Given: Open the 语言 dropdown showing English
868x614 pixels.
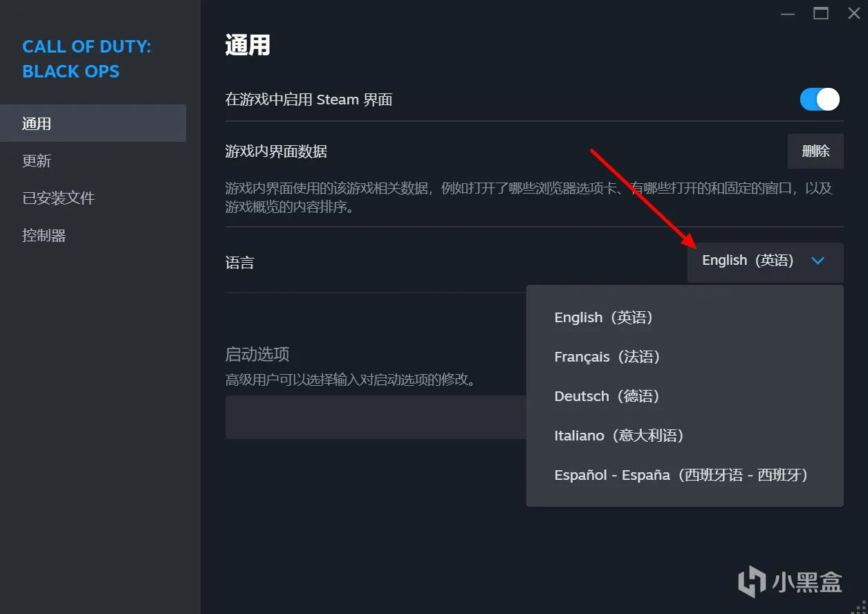Looking at the screenshot, I should (765, 261).
